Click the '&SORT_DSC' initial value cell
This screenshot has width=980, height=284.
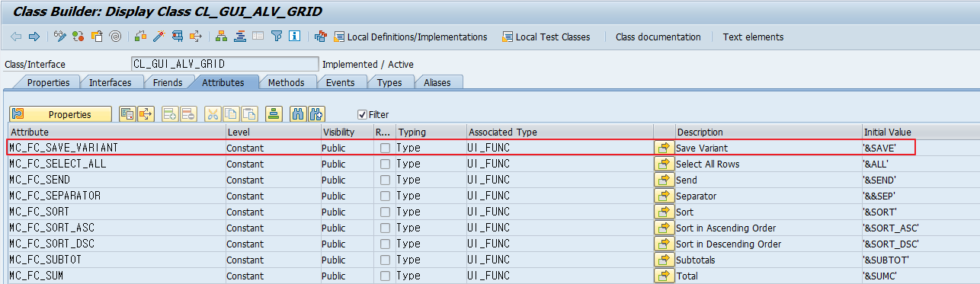(921, 244)
